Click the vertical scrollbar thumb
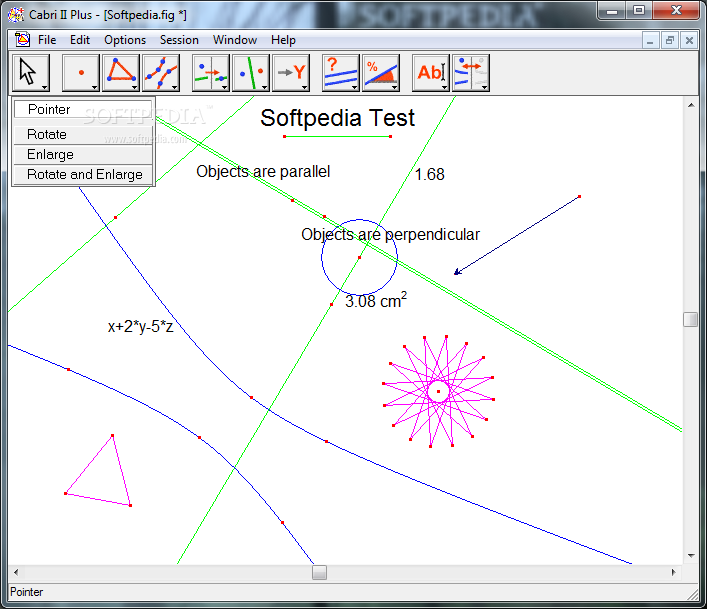The image size is (707, 609). pos(690,320)
